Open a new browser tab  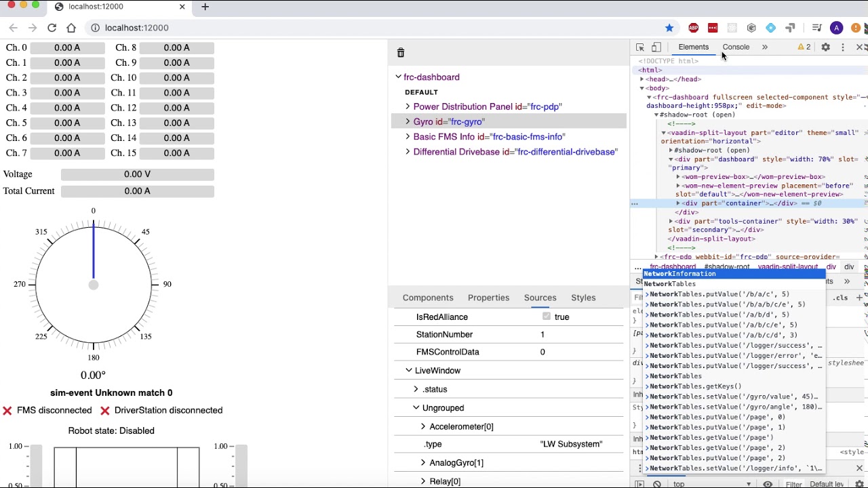pos(205,7)
